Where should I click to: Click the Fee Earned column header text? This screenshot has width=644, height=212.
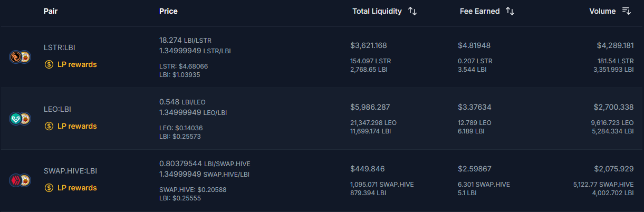479,11
